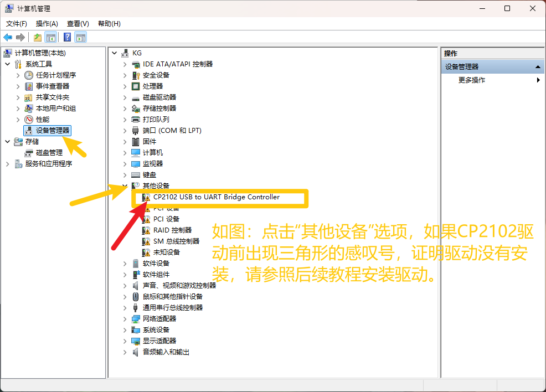Click the Up one level folder icon

pos(37,37)
